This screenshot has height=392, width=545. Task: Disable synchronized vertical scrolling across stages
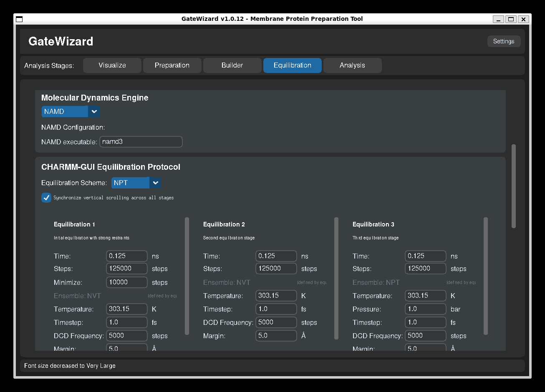coord(46,197)
